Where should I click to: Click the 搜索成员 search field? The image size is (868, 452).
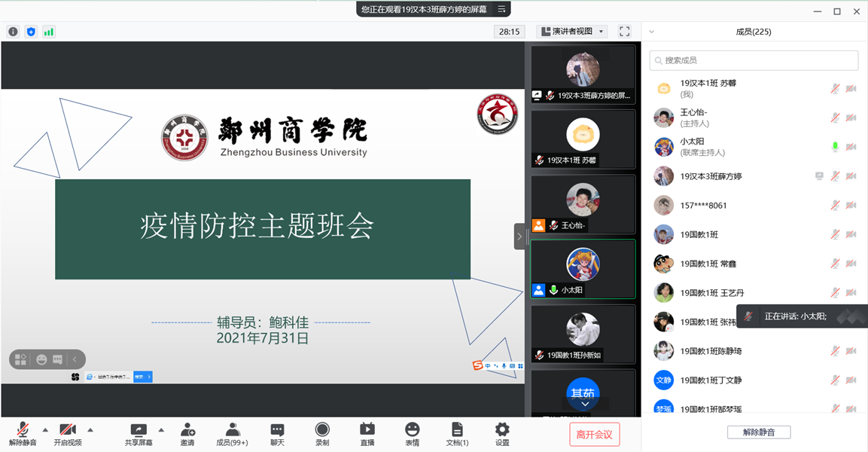754,60
